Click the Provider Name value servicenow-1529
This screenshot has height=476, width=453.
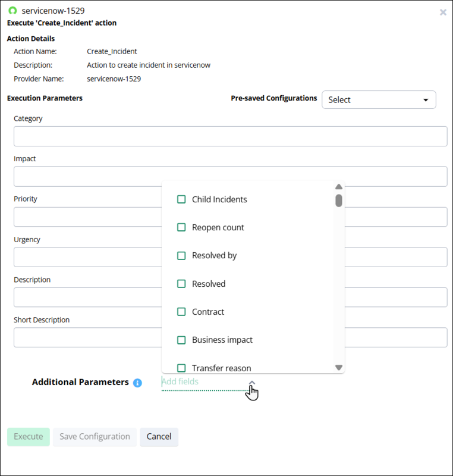114,79
